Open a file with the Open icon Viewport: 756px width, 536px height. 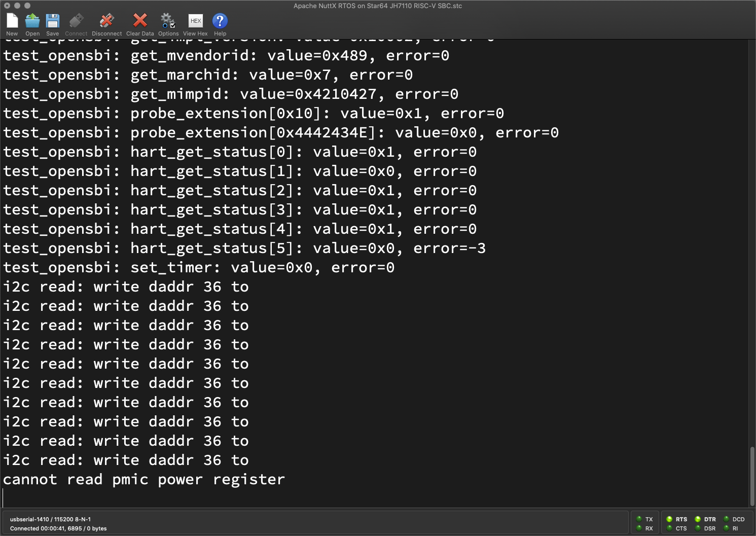(x=32, y=21)
